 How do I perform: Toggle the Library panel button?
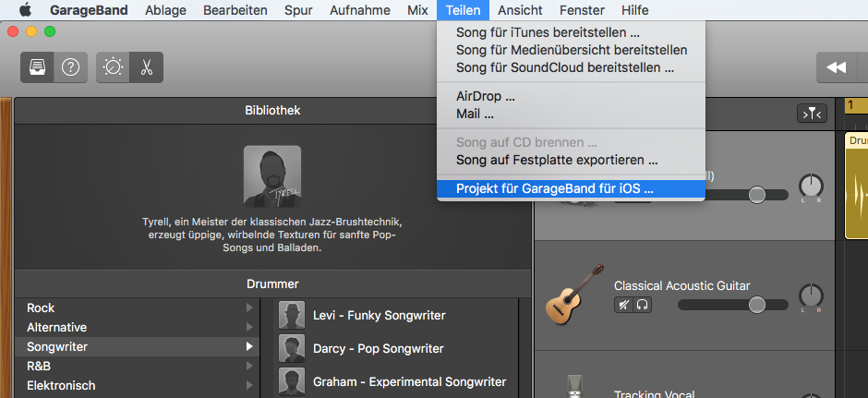[37, 67]
